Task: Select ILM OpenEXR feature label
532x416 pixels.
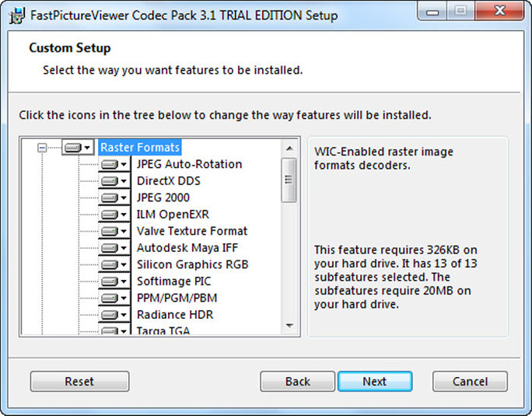Action: pos(173,215)
